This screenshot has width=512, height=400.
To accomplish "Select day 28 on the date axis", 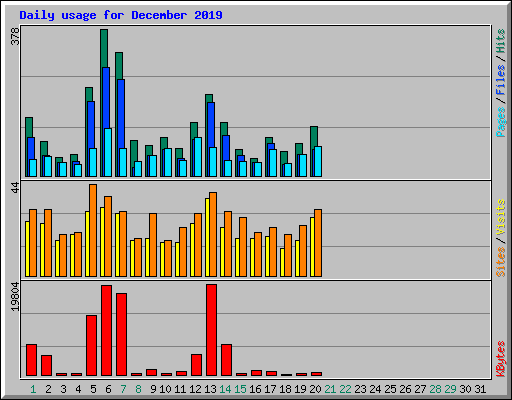I will click(435, 389).
